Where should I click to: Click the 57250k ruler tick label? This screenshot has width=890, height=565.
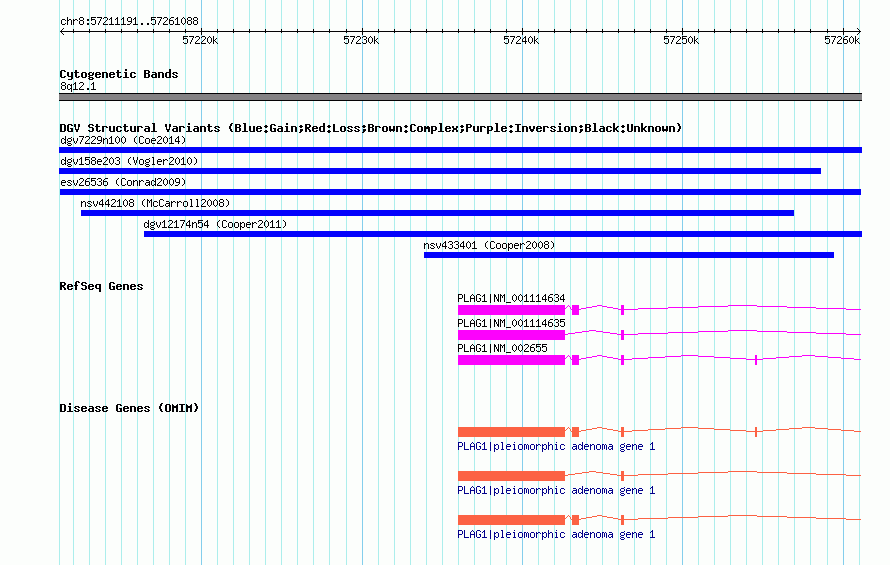tap(681, 40)
